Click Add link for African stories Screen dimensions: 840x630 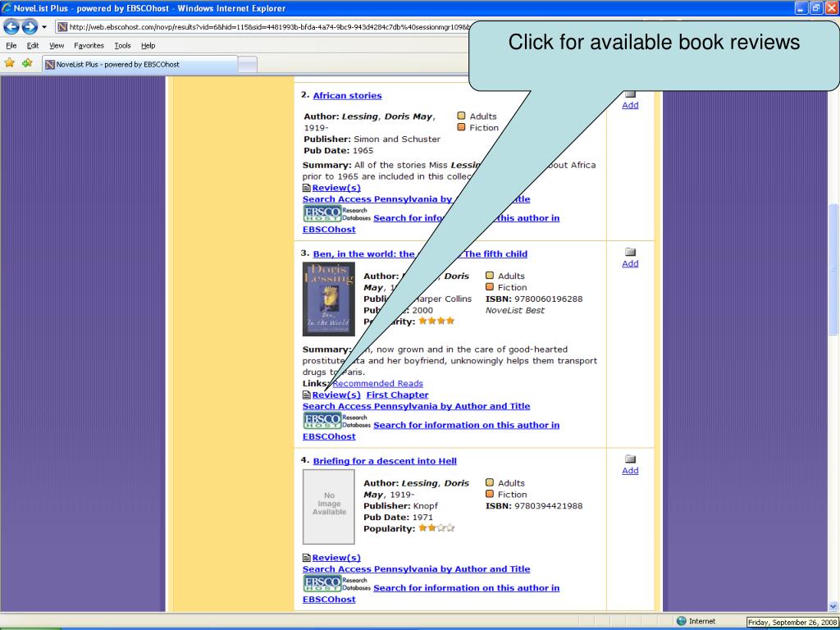[x=630, y=106]
